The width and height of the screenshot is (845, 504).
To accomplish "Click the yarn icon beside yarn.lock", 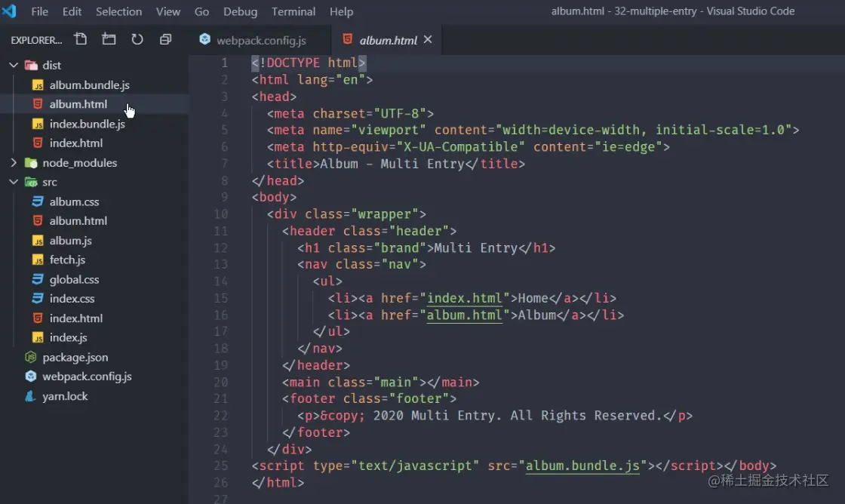I will point(31,396).
